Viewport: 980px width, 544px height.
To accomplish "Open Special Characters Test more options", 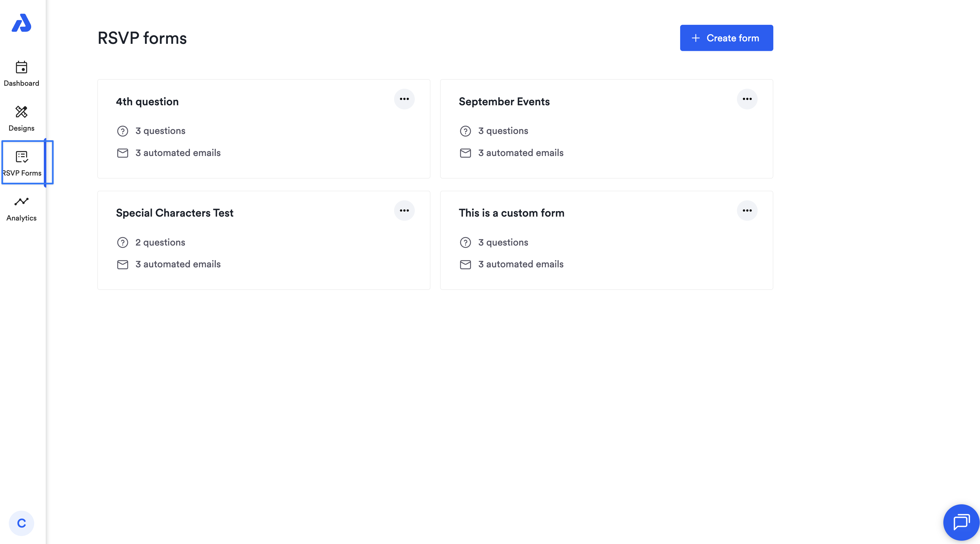I will pos(404,210).
